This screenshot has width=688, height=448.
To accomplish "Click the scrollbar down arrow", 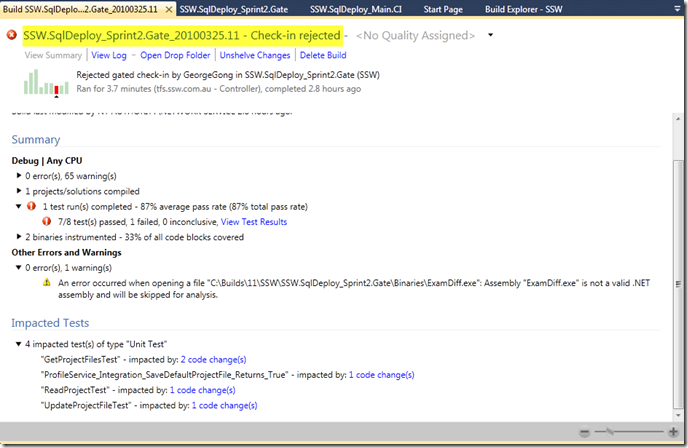I will click(x=678, y=415).
